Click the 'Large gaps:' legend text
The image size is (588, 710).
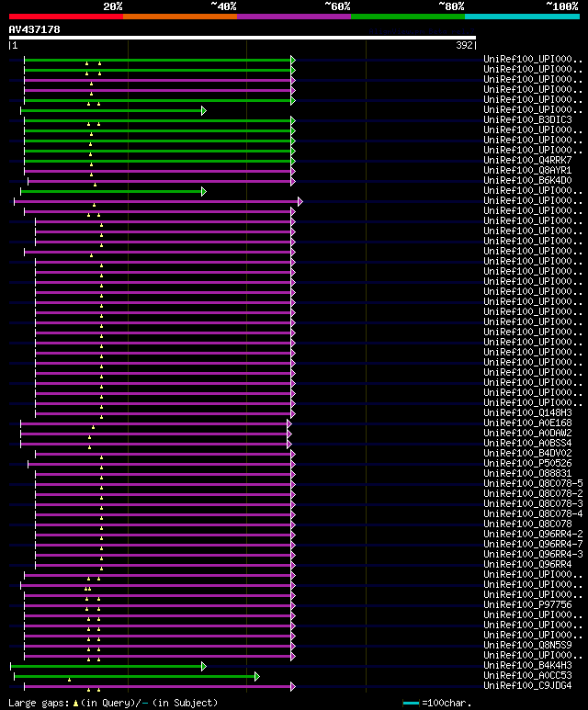point(39,704)
